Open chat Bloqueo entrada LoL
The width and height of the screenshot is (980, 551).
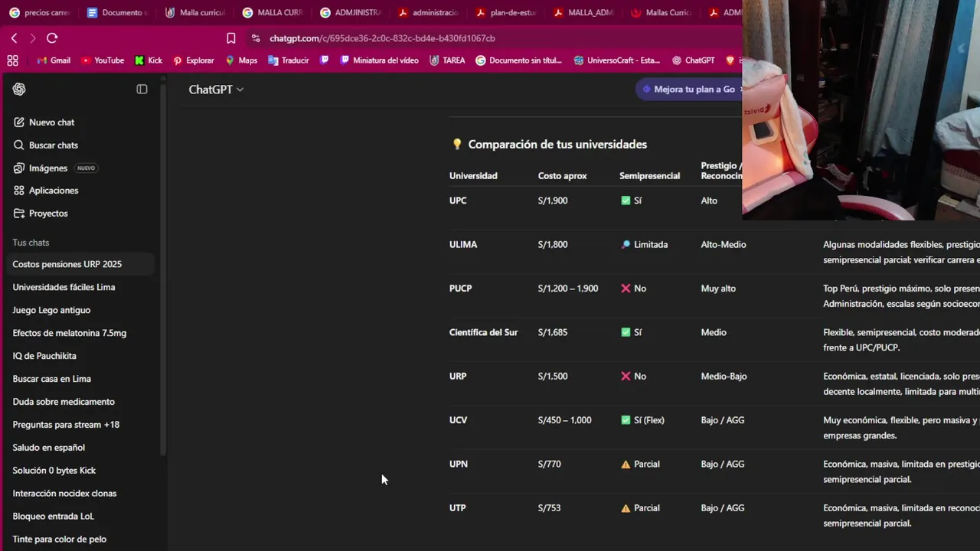(x=80, y=517)
